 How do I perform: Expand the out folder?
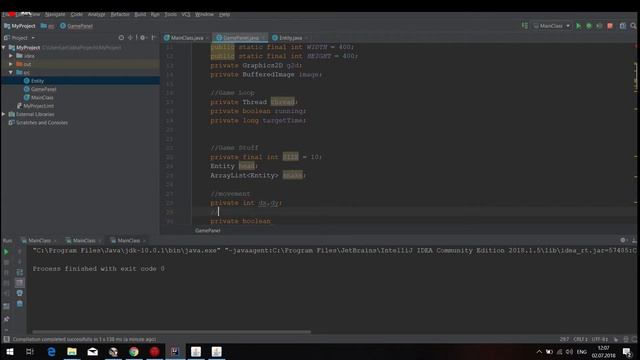tap(11, 64)
